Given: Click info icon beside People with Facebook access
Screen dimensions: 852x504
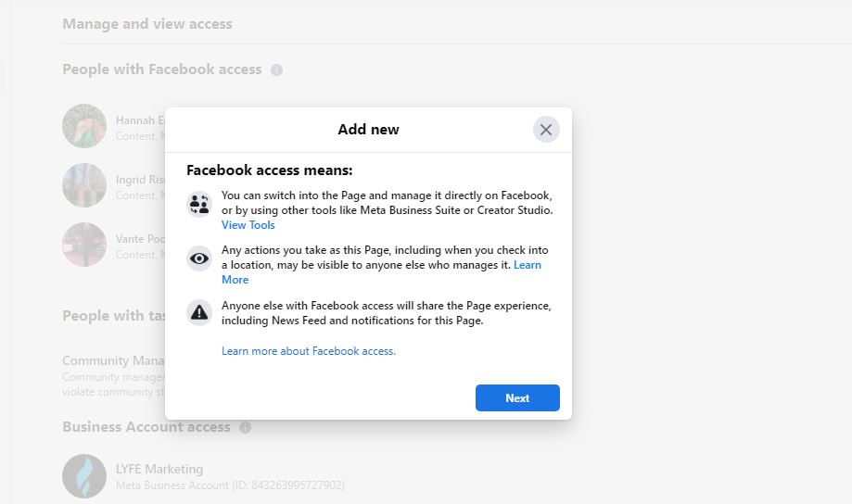Looking at the screenshot, I should coord(276,70).
